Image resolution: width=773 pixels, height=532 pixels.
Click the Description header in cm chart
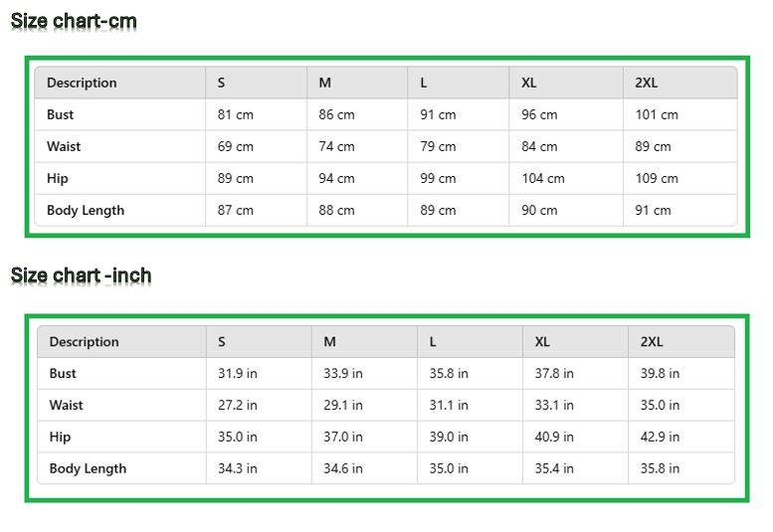tap(82, 83)
